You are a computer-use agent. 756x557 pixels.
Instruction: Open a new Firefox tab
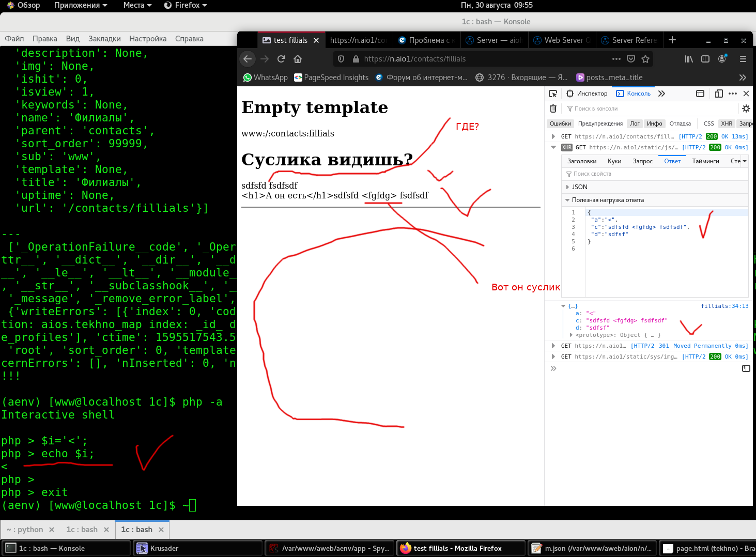[x=672, y=40]
